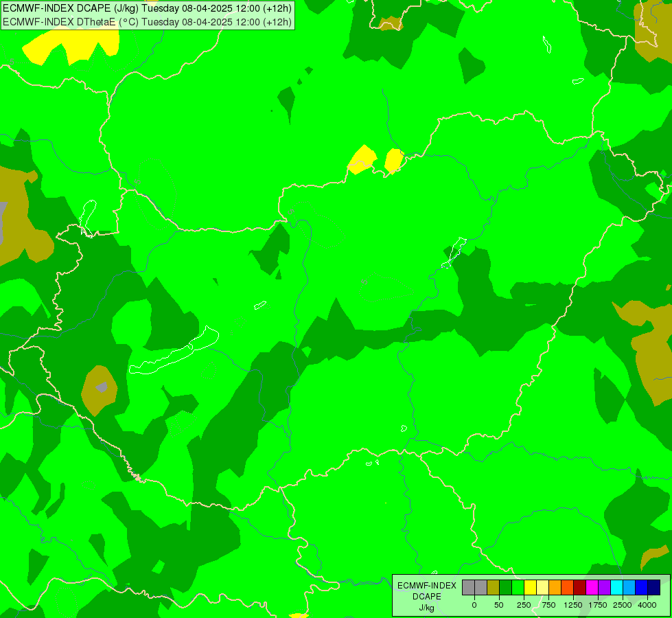The height and width of the screenshot is (618, 672).
Task: Click the cyan legend swatch
Action: coord(617,588)
